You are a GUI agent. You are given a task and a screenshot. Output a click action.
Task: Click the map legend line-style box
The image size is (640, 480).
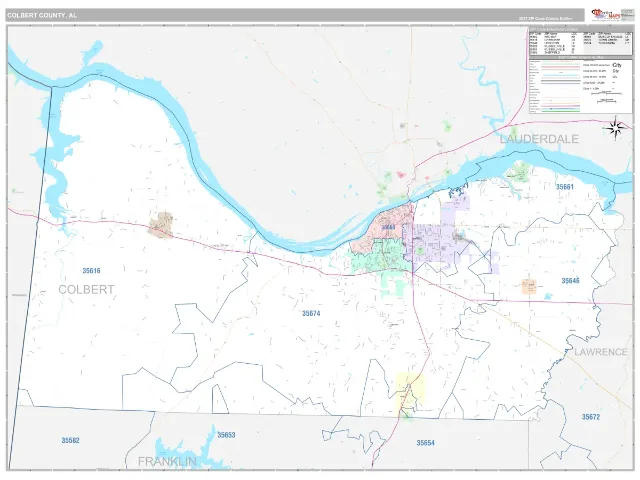click(x=580, y=86)
